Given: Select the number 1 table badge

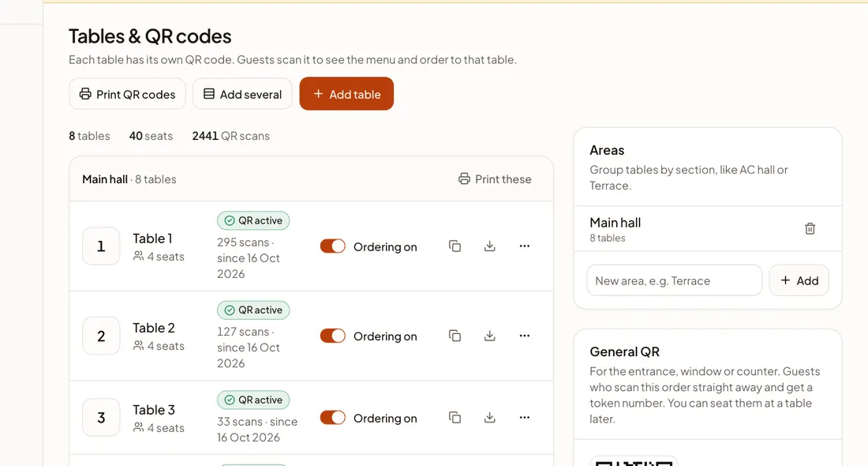Looking at the screenshot, I should pos(101,246).
